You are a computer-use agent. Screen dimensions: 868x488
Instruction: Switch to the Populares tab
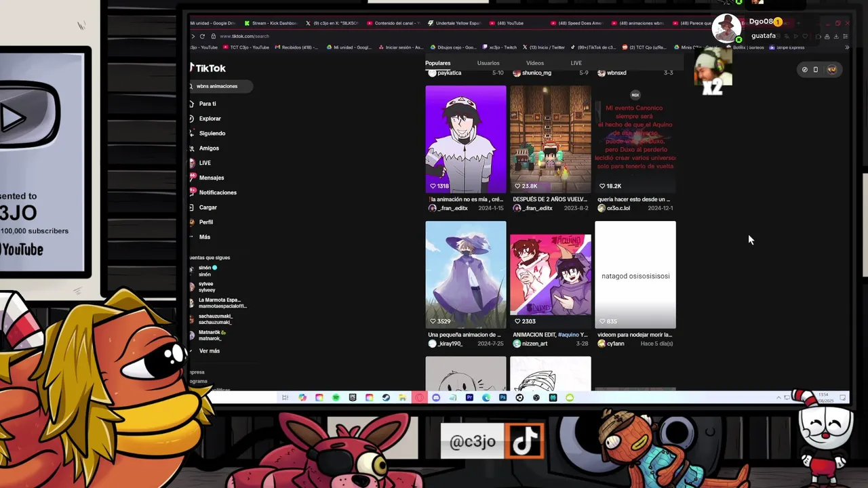pos(437,63)
